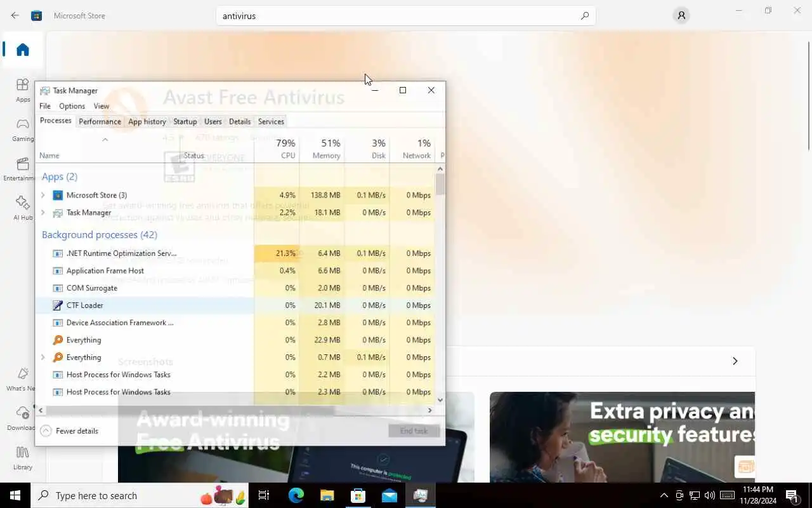The height and width of the screenshot is (508, 812).
Task: Switch to the Startup tab
Action: tap(185, 121)
